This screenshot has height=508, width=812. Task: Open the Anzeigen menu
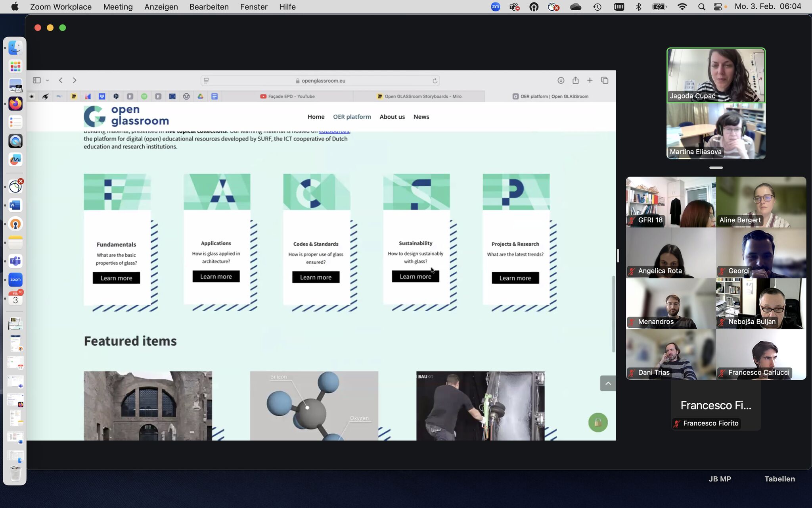[x=161, y=7]
